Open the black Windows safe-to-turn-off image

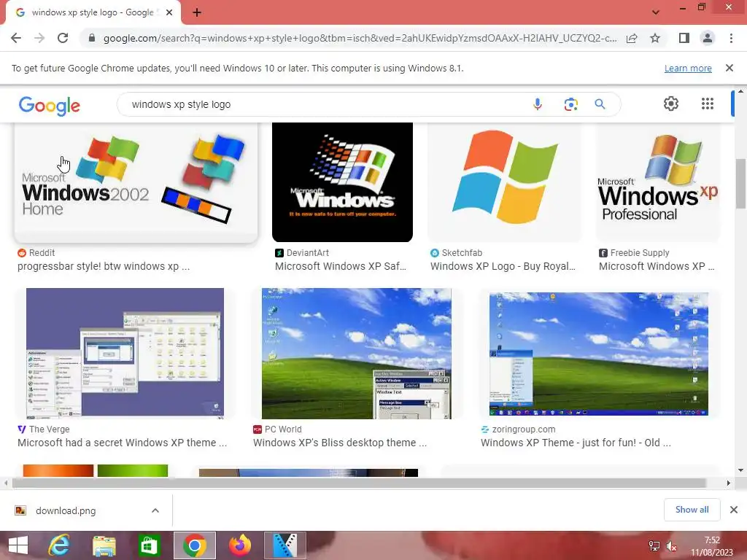pos(342,182)
